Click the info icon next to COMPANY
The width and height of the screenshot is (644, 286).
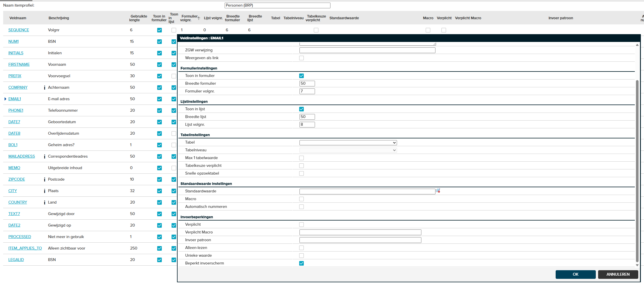[x=44, y=88]
